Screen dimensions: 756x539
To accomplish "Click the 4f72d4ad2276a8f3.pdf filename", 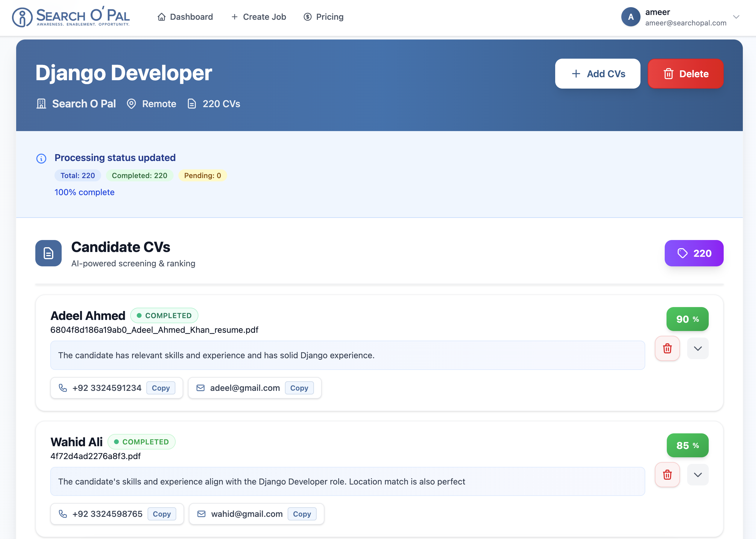I will point(95,456).
